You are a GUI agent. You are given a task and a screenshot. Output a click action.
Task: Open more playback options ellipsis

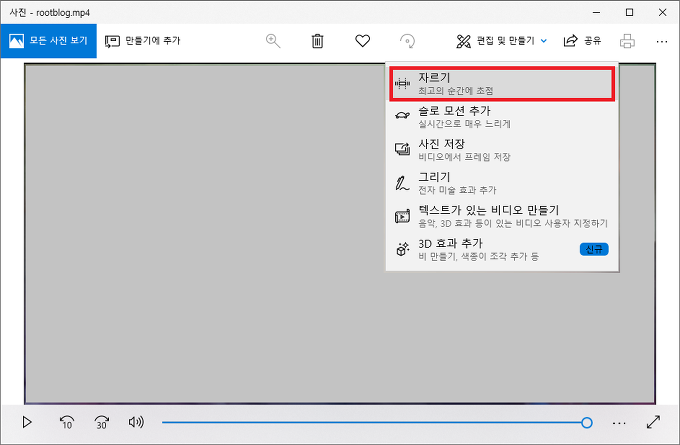619,423
